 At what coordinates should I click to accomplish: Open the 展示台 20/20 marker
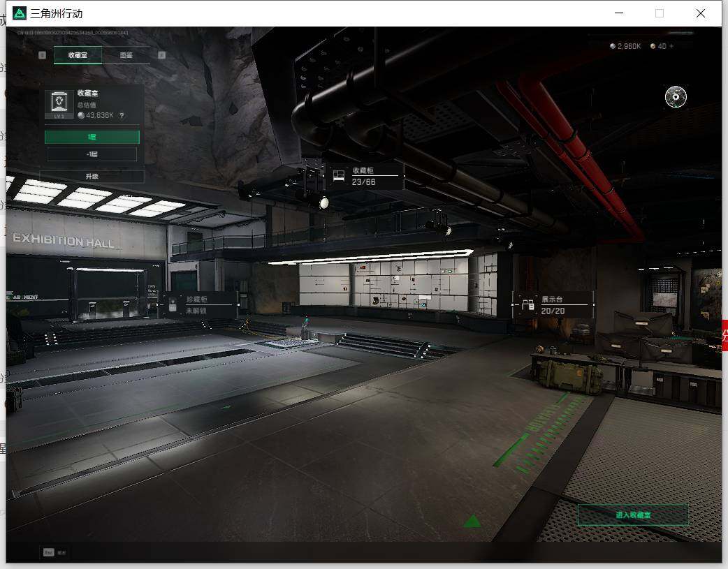(x=553, y=305)
